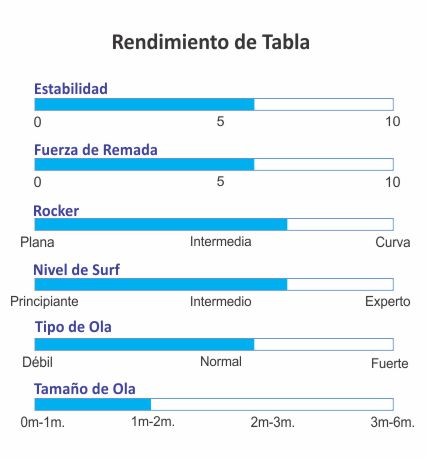Click the Curva scale label

[392, 242]
